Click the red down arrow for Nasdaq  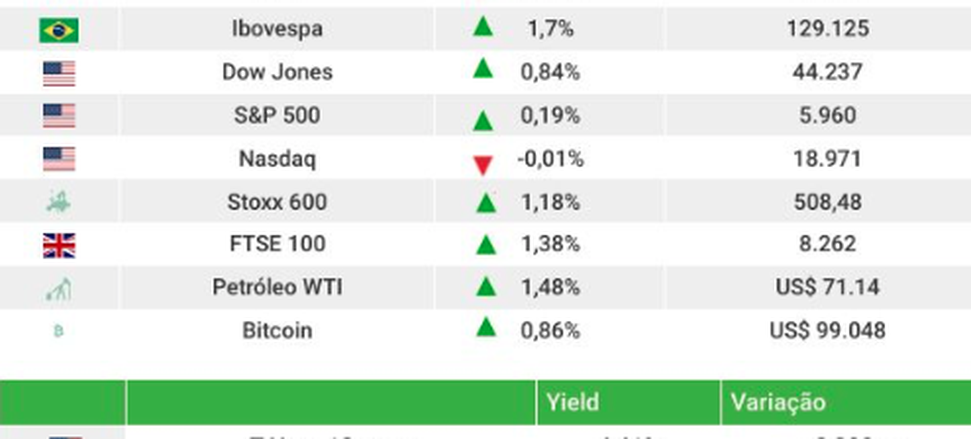click(484, 165)
